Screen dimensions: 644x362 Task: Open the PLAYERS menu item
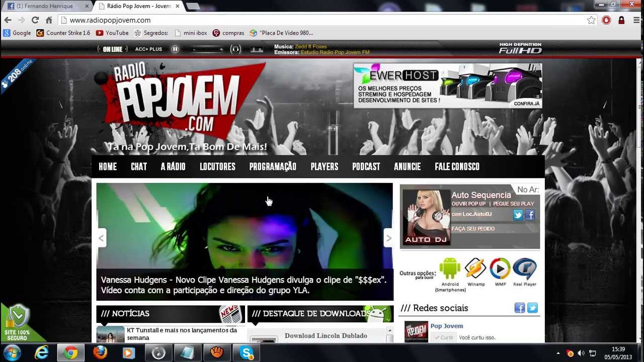tap(325, 166)
